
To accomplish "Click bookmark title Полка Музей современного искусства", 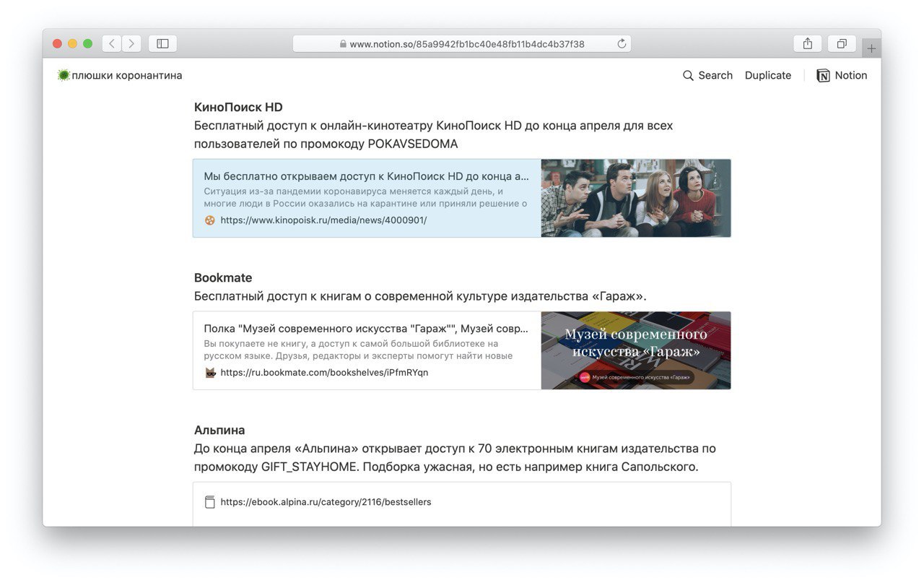I will (367, 328).
